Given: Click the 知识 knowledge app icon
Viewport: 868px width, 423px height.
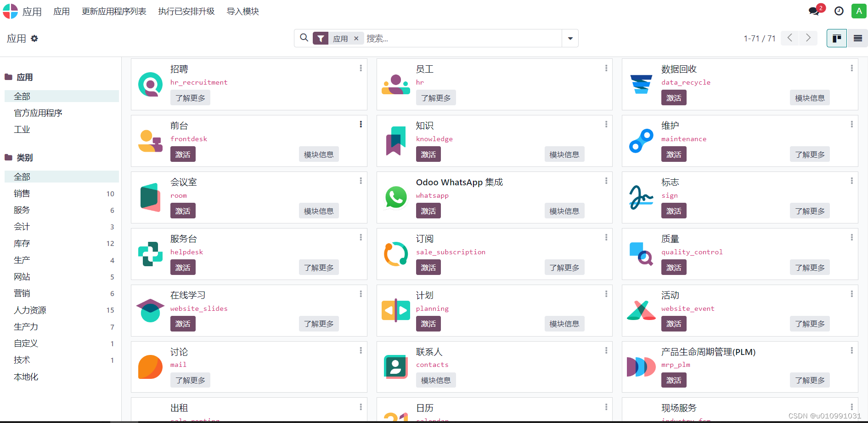Looking at the screenshot, I should [x=395, y=141].
